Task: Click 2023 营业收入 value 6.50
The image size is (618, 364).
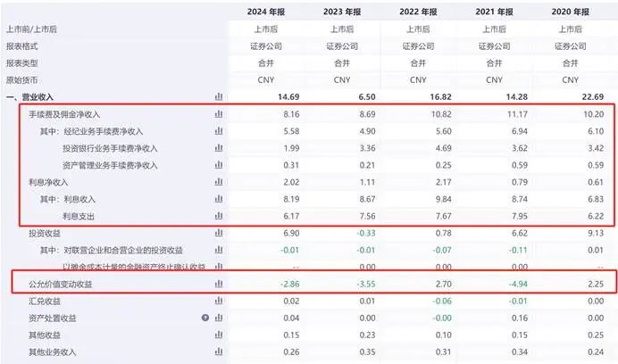Action: [x=367, y=97]
